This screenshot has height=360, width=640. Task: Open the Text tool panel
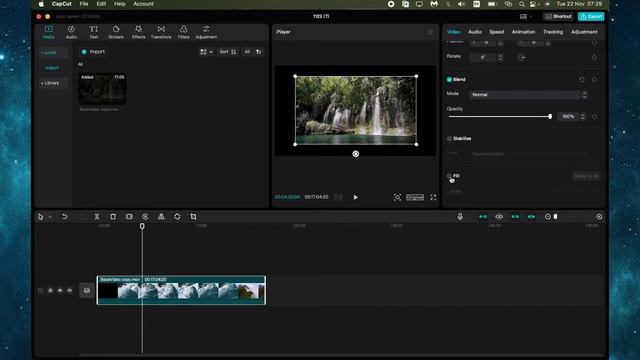[93, 32]
